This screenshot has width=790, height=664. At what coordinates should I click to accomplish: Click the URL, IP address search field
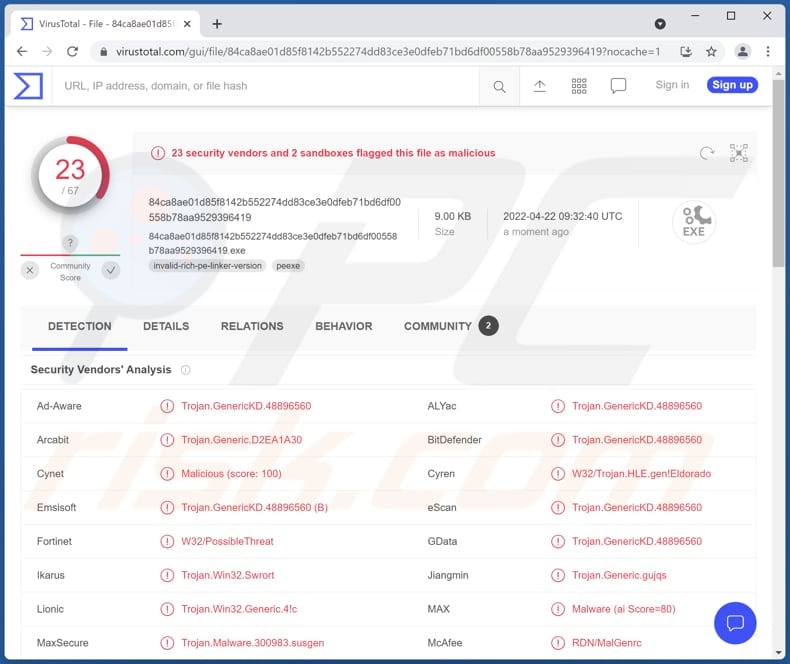266,86
